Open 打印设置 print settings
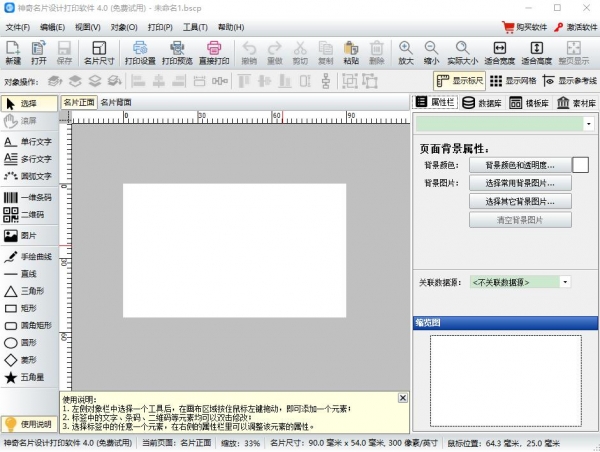 click(140, 52)
